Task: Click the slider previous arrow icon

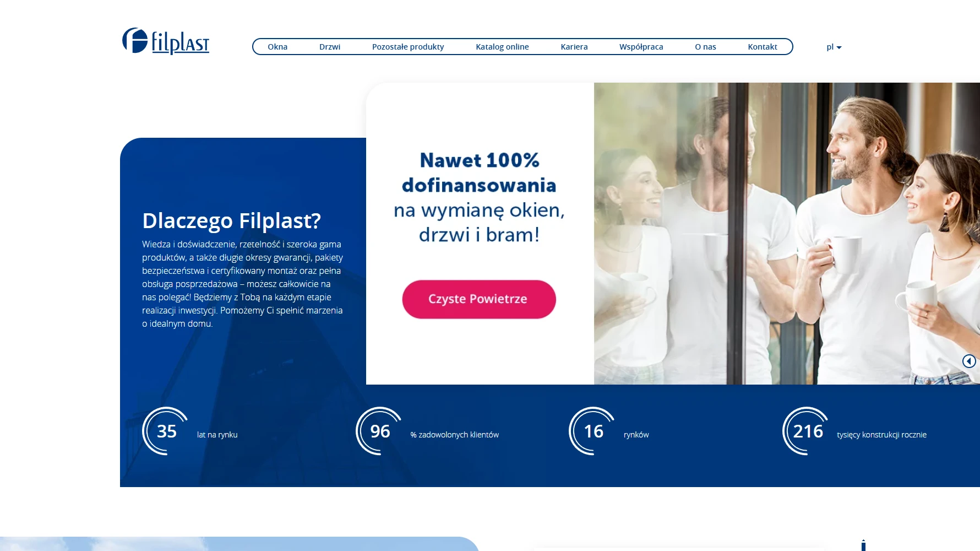Action: (969, 361)
